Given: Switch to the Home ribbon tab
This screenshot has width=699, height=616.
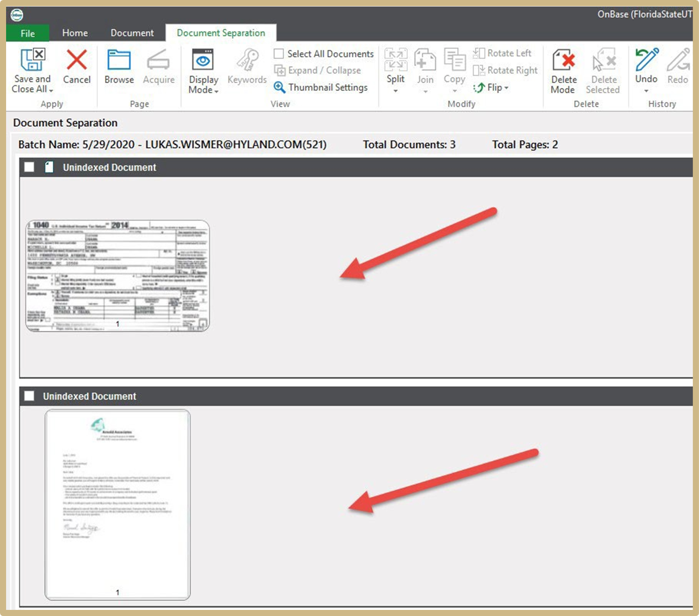Looking at the screenshot, I should [x=75, y=33].
